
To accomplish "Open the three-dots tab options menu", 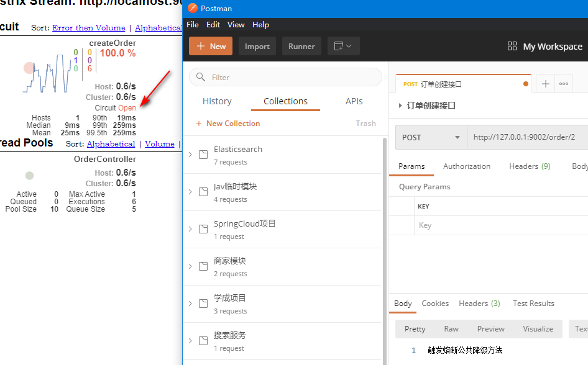I will coord(564,84).
